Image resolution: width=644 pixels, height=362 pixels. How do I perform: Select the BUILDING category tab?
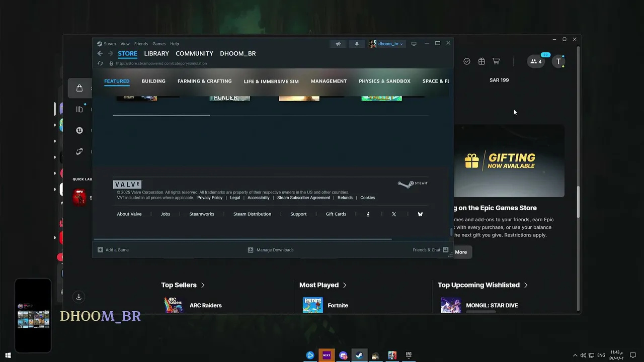153,81
